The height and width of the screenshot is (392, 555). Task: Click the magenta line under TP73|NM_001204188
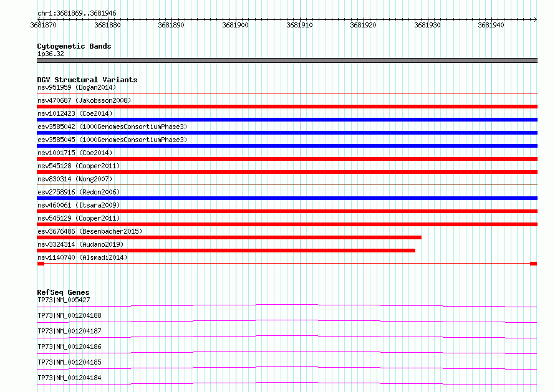[x=287, y=321]
